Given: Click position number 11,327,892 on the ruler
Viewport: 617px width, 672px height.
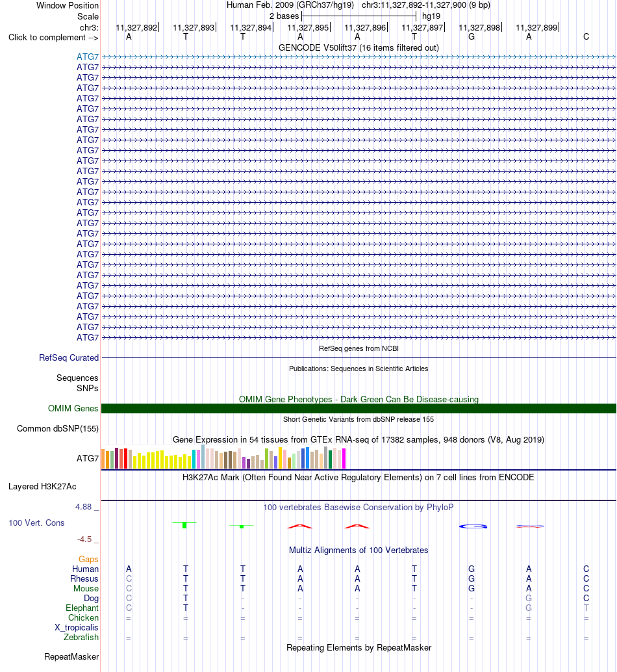Looking at the screenshot, I should tap(136, 27).
